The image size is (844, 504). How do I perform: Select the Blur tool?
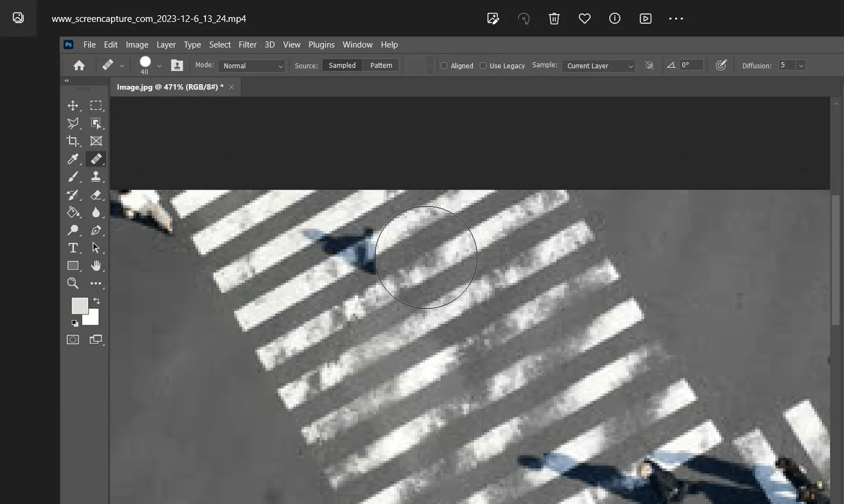[x=96, y=212]
